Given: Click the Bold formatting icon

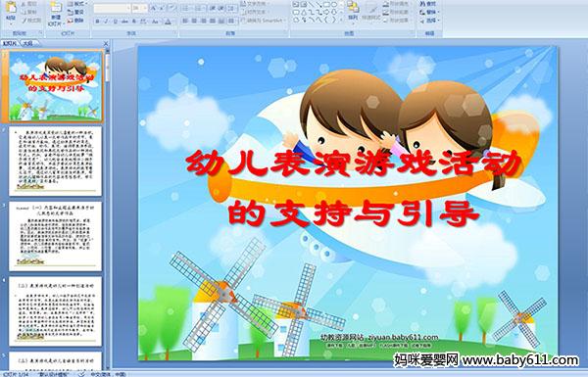Looking at the screenshot, I should tap(97, 22).
